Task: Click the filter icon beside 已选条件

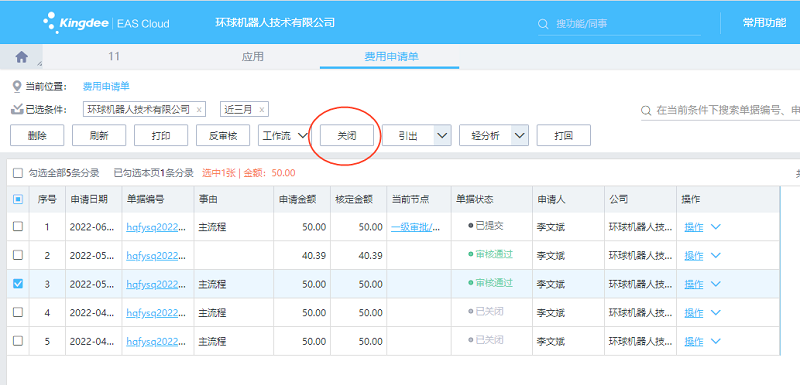Action: click(x=17, y=109)
